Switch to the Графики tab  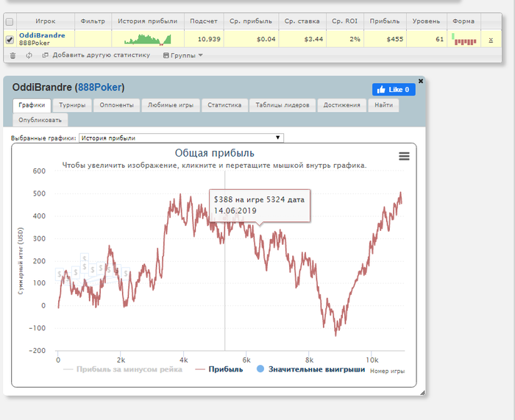[x=32, y=105]
